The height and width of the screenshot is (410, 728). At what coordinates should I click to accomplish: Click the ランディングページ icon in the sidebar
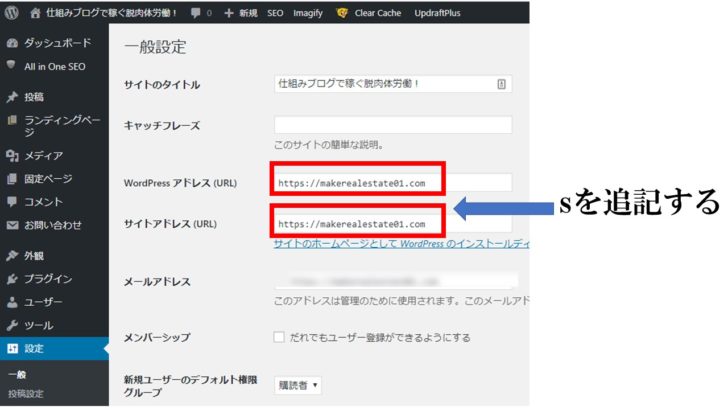12,120
